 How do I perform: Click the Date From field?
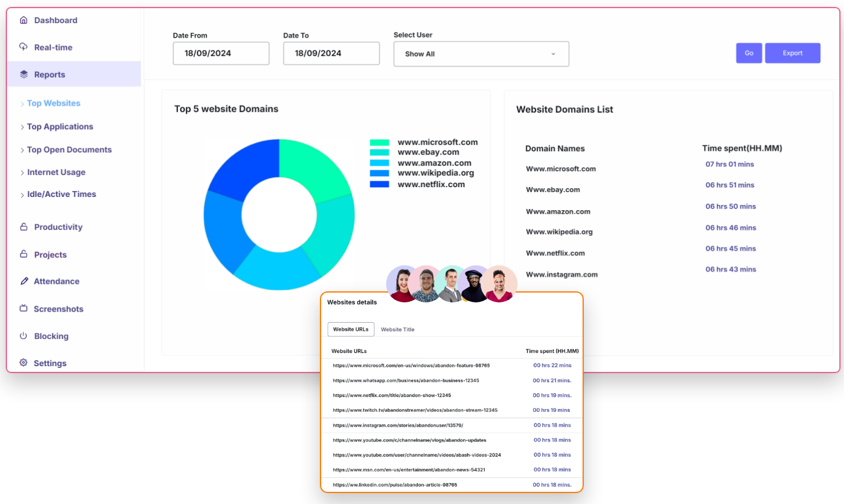(221, 53)
